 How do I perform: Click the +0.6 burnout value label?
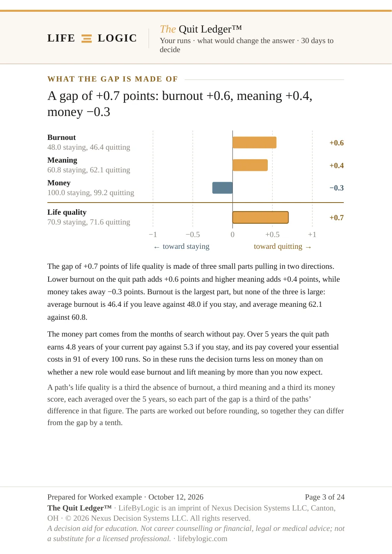336,143
